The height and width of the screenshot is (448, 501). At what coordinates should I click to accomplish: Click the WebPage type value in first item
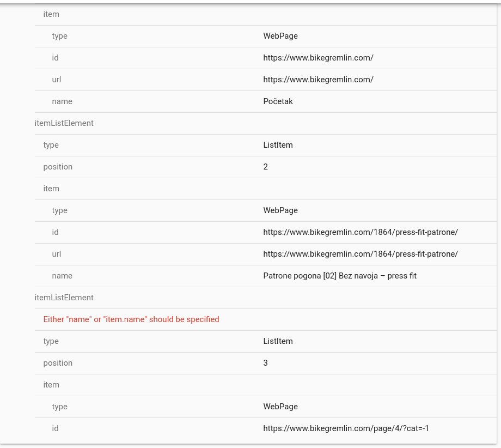(x=280, y=36)
